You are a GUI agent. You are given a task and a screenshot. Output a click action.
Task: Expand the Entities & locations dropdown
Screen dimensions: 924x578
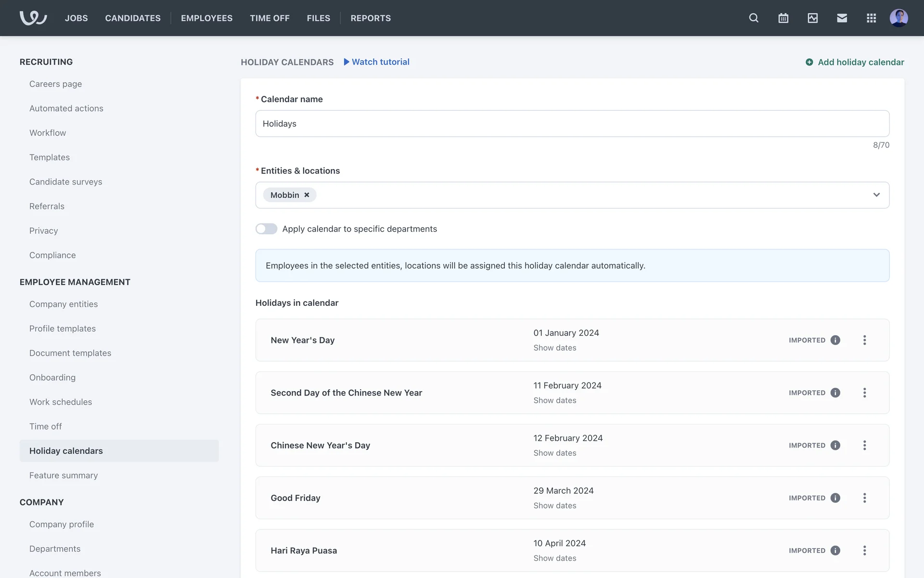pyautogui.click(x=876, y=195)
